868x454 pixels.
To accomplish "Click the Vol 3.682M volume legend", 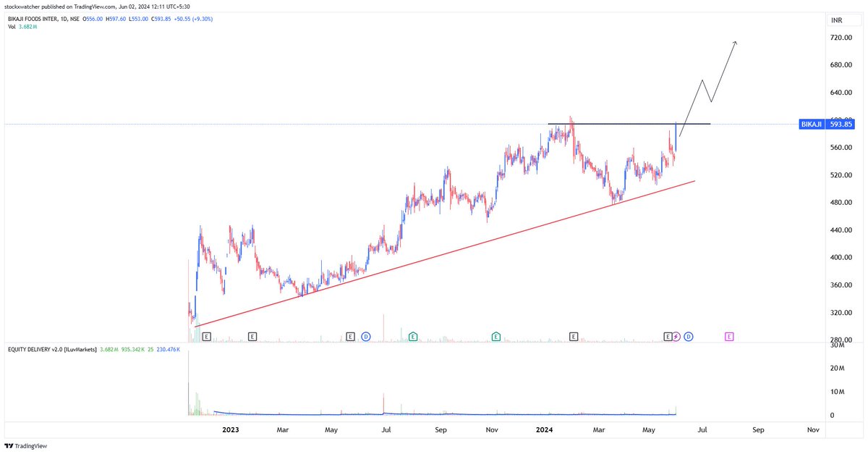I will coord(22,27).
